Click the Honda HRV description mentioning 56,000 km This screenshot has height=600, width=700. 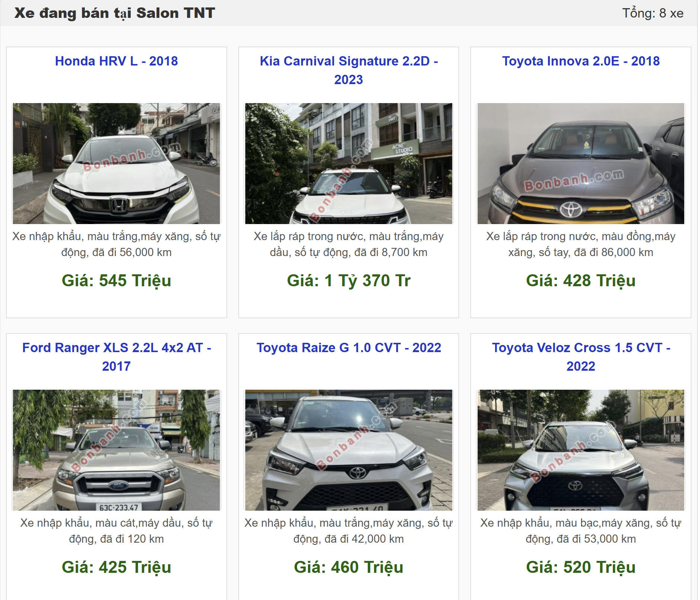click(x=116, y=245)
